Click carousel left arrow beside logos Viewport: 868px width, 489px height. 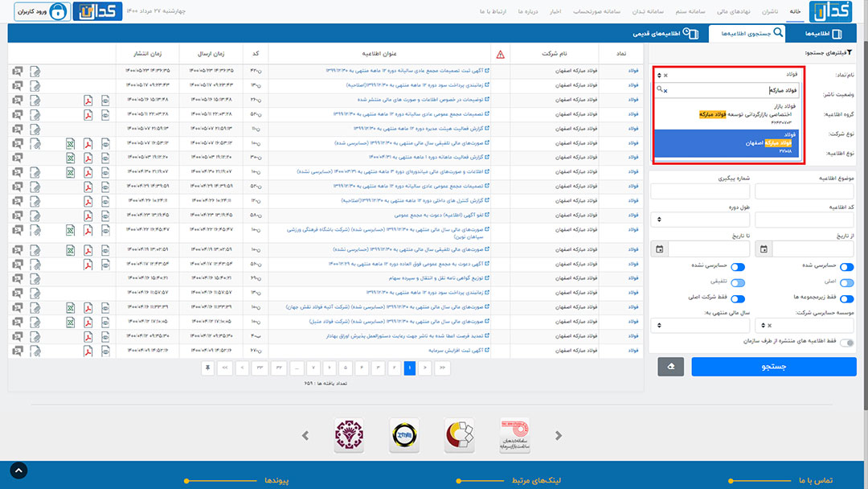point(305,436)
